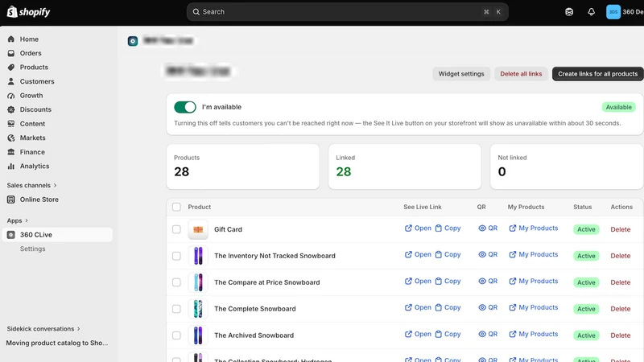644x362 pixels.
Task: Click The Complete Snowboard thumbnail
Action: click(x=198, y=309)
